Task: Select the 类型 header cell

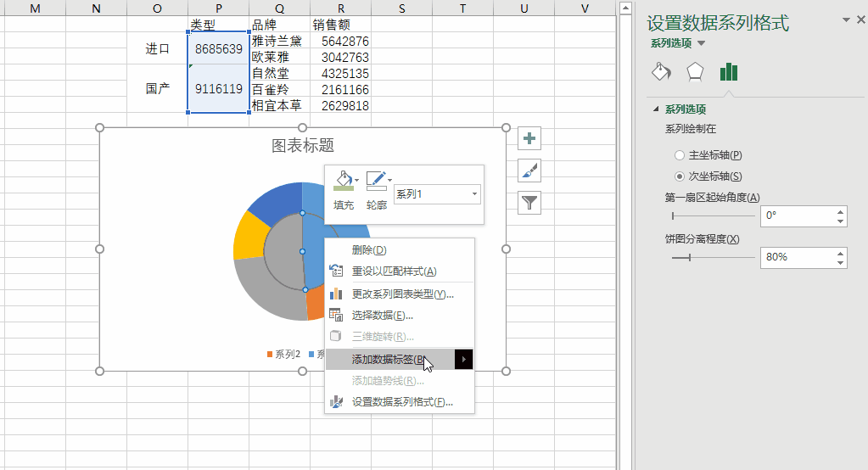Action: [219, 25]
